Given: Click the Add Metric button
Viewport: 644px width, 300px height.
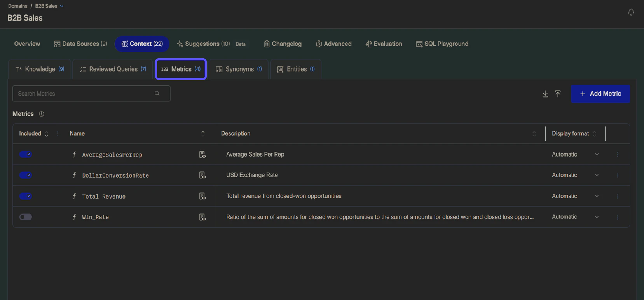Looking at the screenshot, I should pyautogui.click(x=600, y=94).
